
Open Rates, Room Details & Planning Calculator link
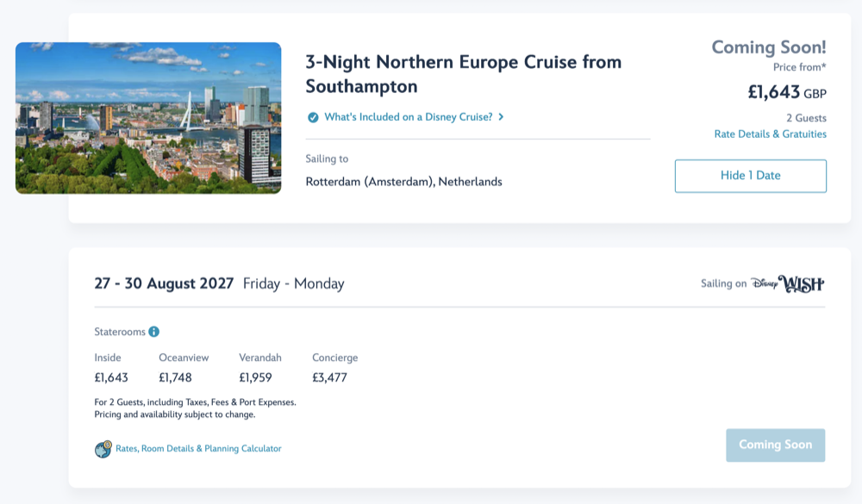tap(198, 449)
